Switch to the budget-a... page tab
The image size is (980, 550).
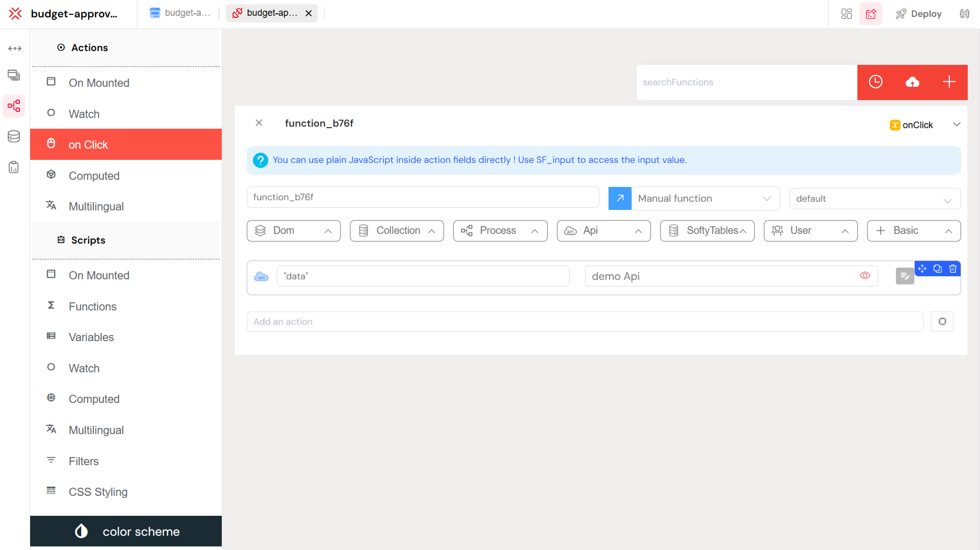[x=180, y=13]
